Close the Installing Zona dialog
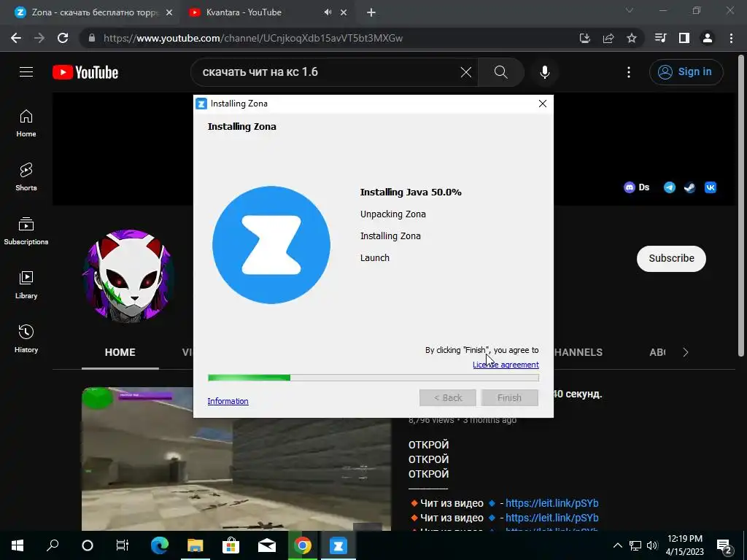747x560 pixels. tap(542, 104)
